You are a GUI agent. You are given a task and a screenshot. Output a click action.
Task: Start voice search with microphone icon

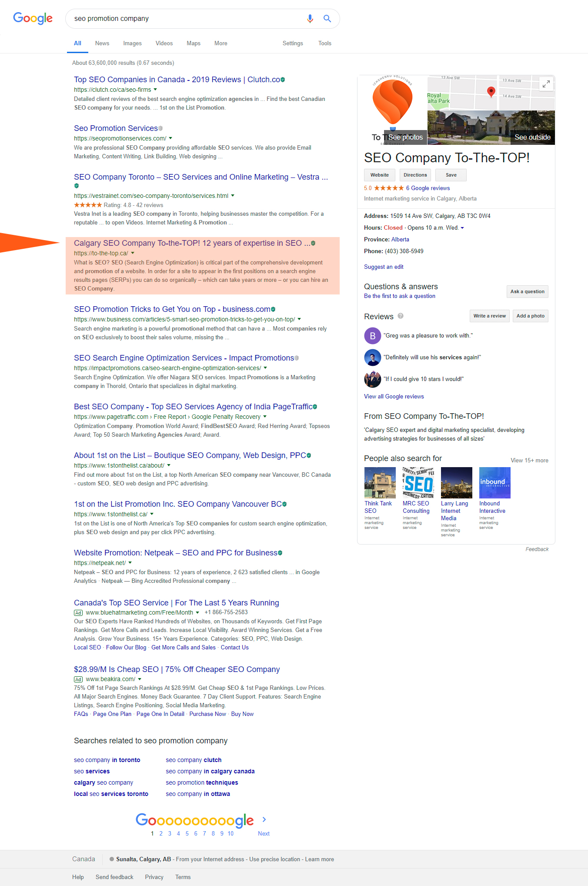[x=310, y=19]
